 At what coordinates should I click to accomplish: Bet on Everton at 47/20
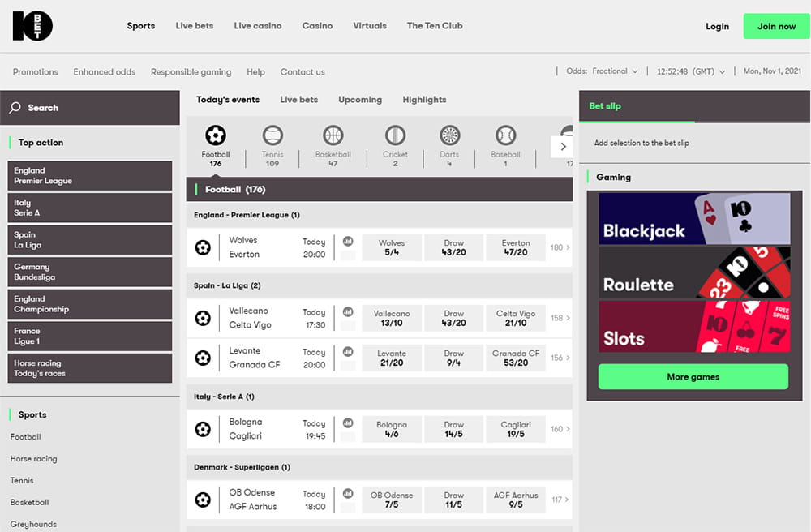click(x=516, y=247)
